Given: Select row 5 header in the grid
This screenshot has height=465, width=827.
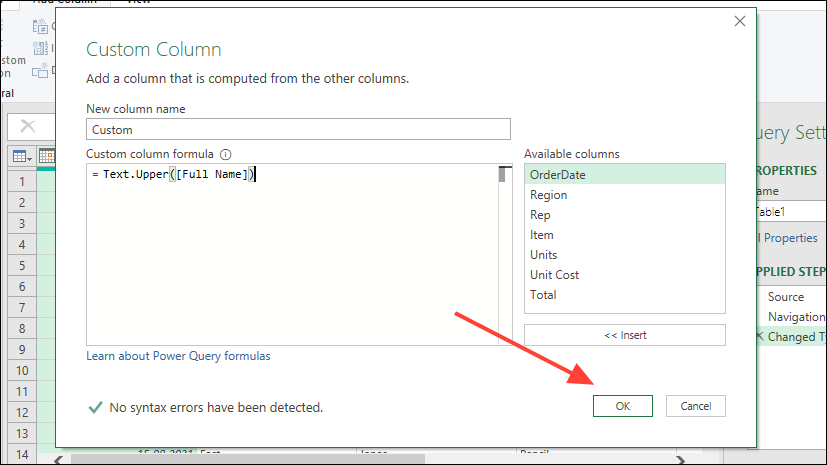Looking at the screenshot, I should (x=22, y=265).
